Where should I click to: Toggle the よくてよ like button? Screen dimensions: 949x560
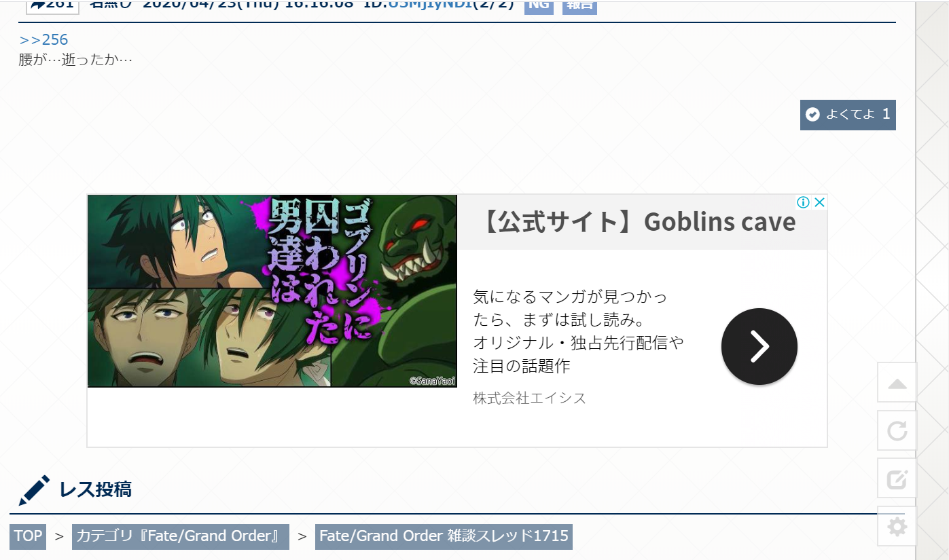pos(848,114)
